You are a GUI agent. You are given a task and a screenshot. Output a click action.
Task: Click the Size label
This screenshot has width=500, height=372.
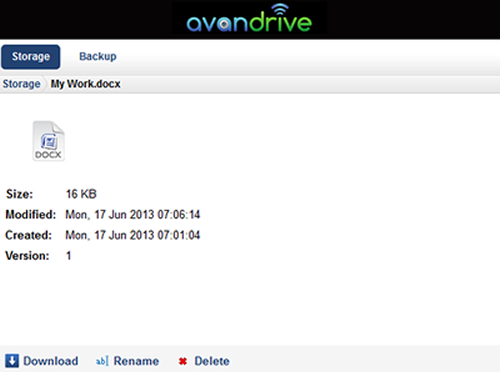19,194
